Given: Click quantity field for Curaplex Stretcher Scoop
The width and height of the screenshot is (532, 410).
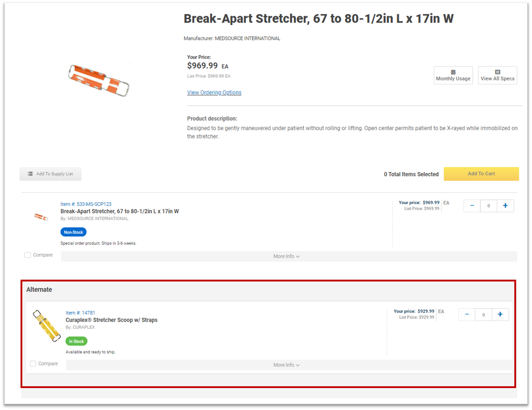Looking at the screenshot, I should click(x=483, y=315).
